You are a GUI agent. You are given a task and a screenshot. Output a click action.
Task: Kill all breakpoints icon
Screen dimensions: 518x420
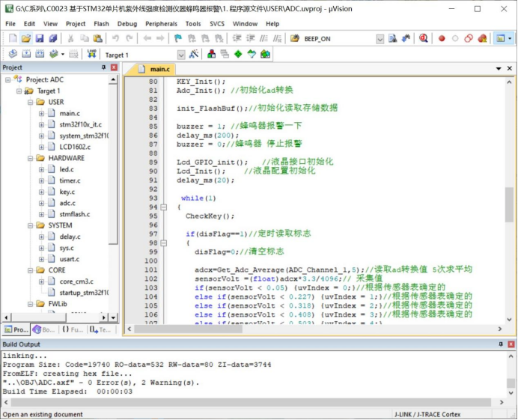point(482,38)
